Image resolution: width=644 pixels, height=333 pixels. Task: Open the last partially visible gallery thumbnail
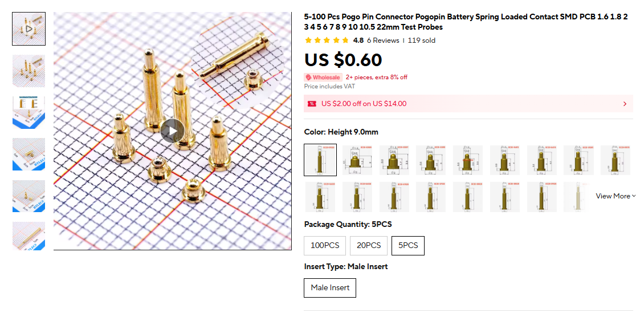coord(28,237)
